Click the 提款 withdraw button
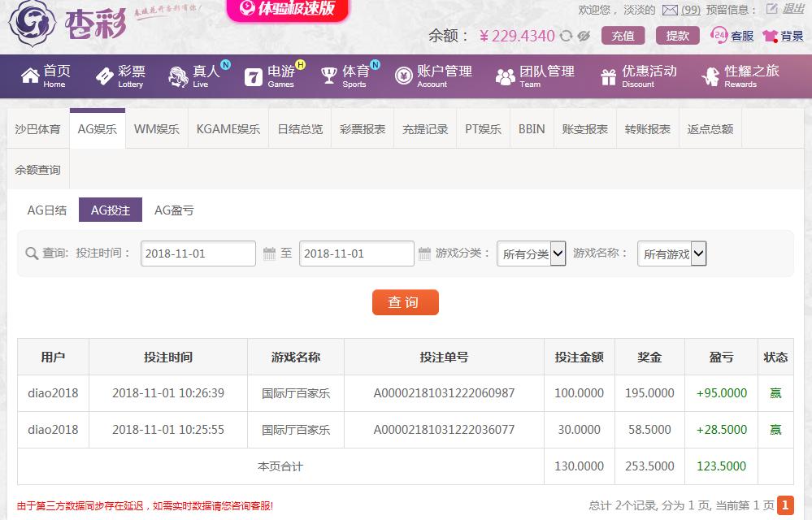 tap(677, 36)
